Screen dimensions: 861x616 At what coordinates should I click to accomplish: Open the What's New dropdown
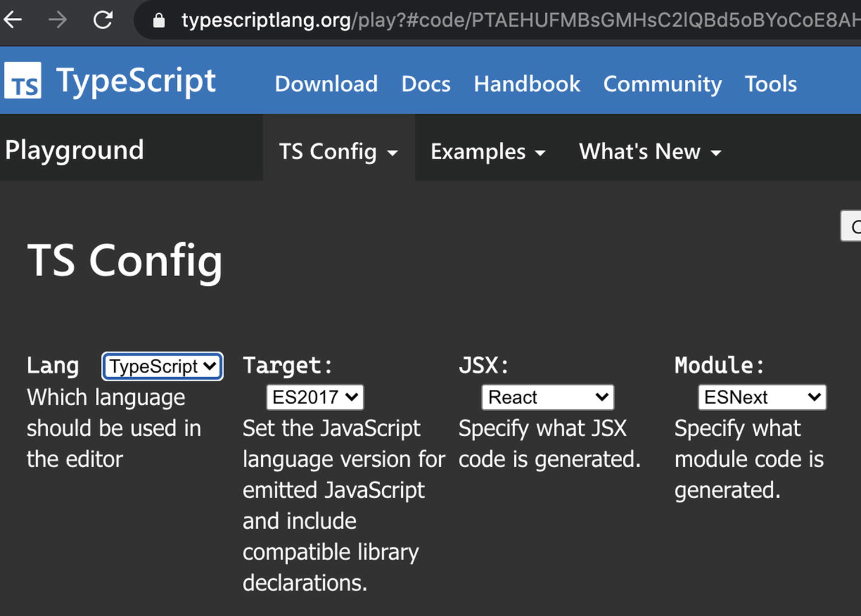(649, 151)
